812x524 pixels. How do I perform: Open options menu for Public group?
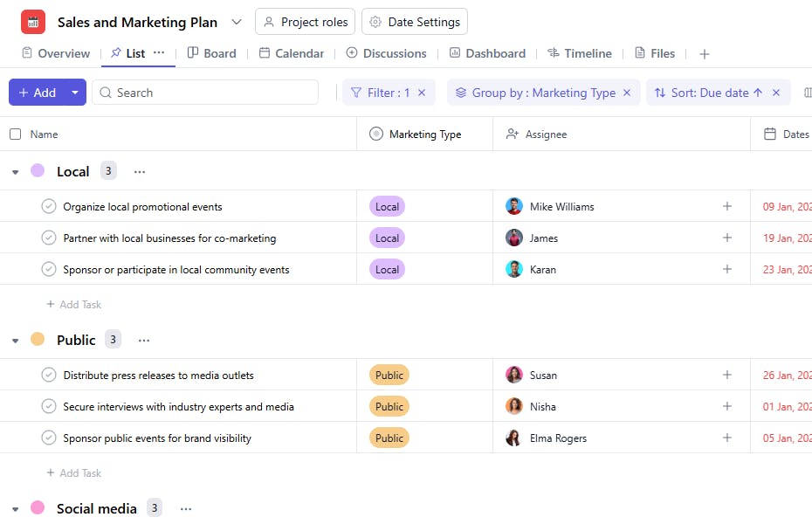point(144,341)
